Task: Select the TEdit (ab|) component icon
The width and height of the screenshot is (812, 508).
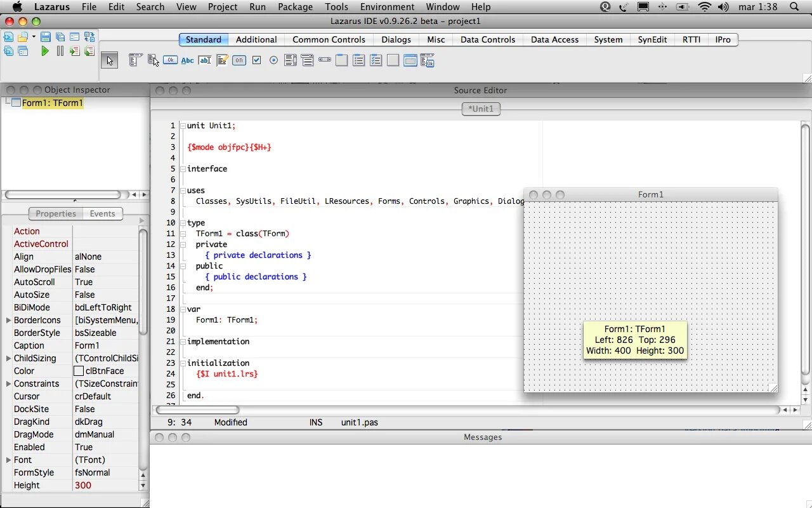Action: 204,60
